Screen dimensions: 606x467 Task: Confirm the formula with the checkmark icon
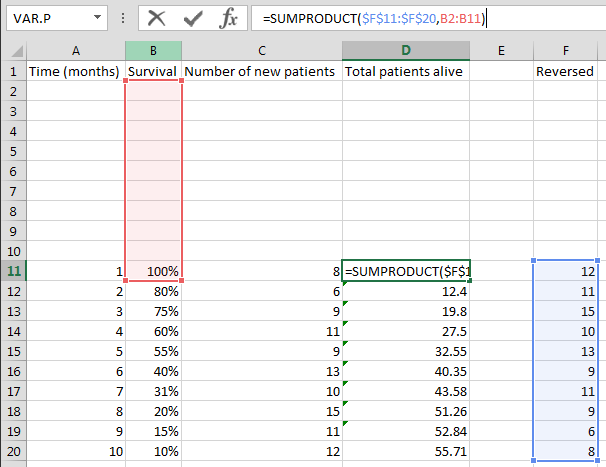[193, 18]
